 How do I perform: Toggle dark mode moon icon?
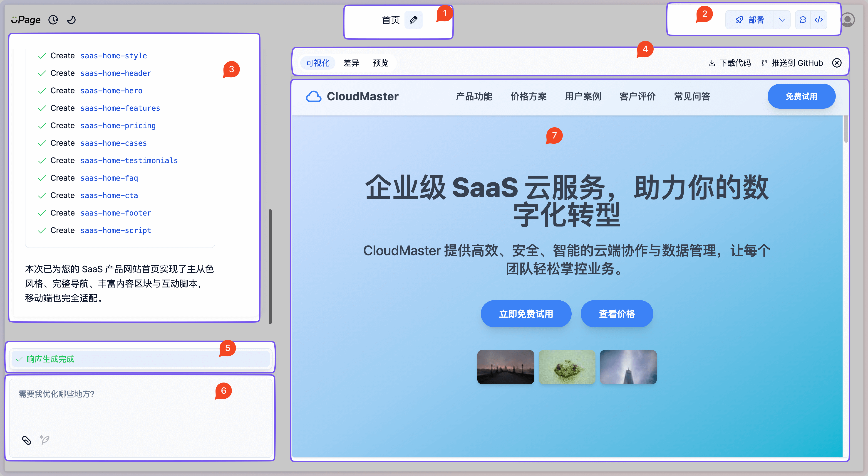coord(71,20)
